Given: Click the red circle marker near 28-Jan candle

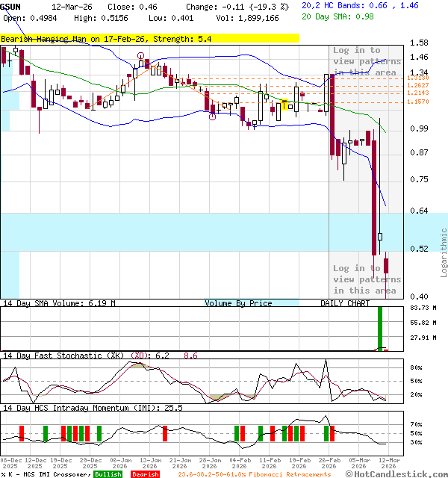Looking at the screenshot, I should pyautogui.click(x=213, y=116).
